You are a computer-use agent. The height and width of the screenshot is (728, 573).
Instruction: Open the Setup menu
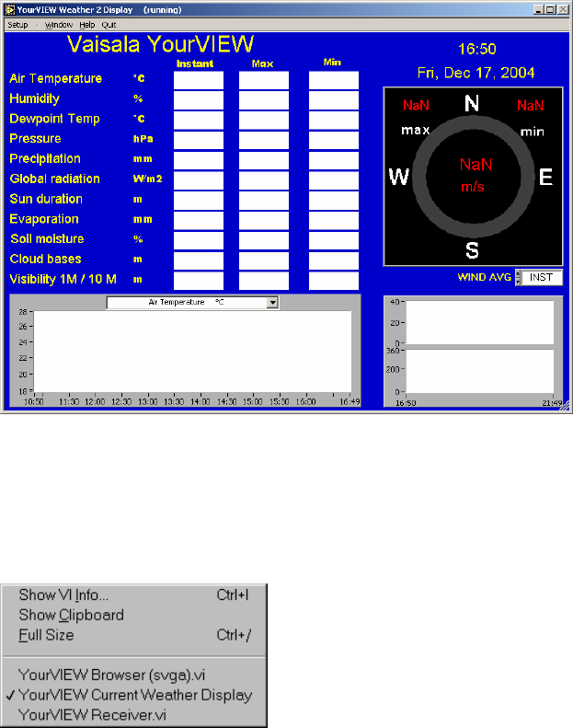[x=17, y=25]
